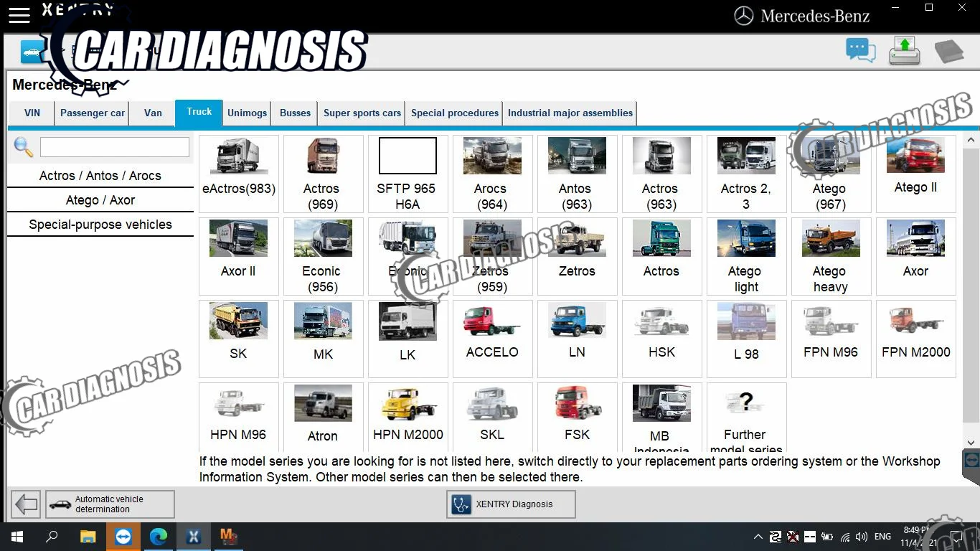This screenshot has width=980, height=551.
Task: Filter by Actros / Antos / Arocs
Action: click(100, 176)
